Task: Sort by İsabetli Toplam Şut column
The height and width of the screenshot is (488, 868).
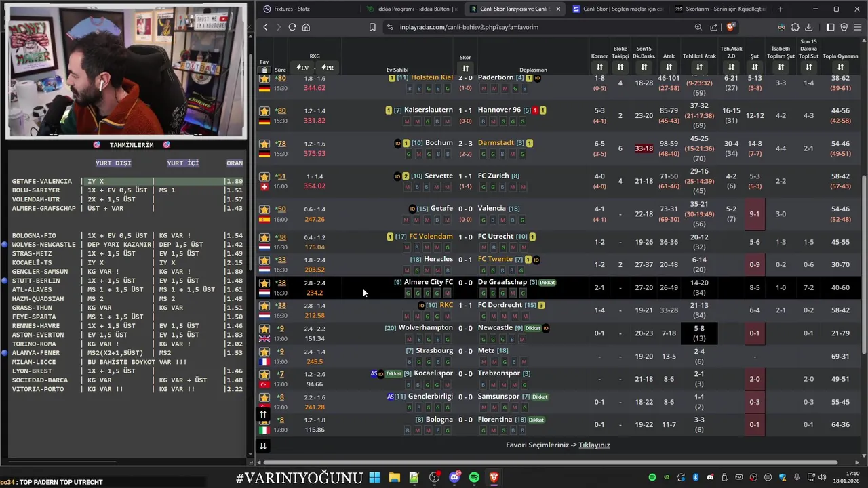Action: click(781, 67)
